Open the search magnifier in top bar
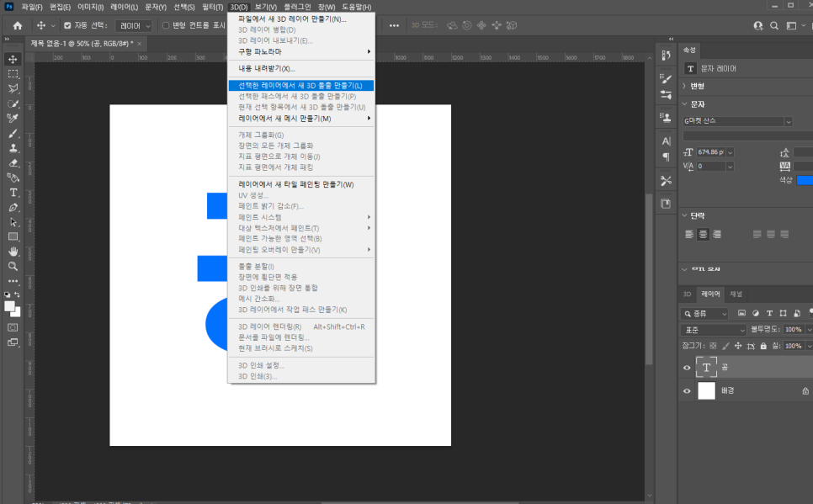The height and width of the screenshot is (504, 813). (x=774, y=25)
